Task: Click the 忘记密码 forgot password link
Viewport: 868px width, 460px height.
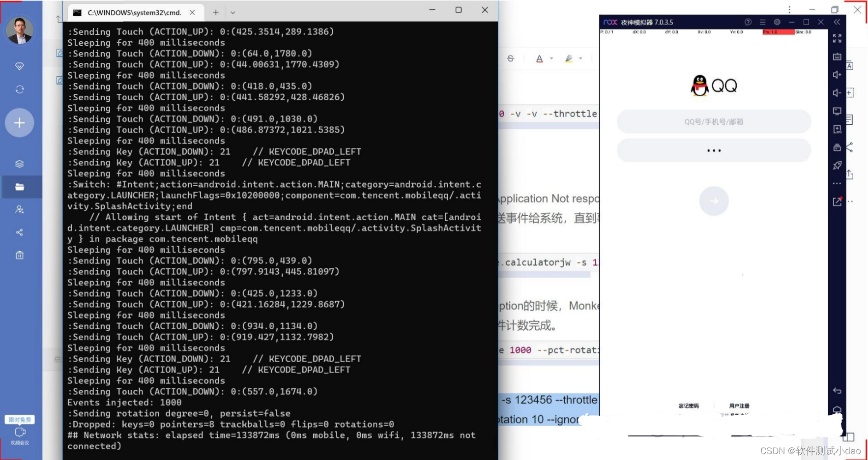Action: coord(689,406)
